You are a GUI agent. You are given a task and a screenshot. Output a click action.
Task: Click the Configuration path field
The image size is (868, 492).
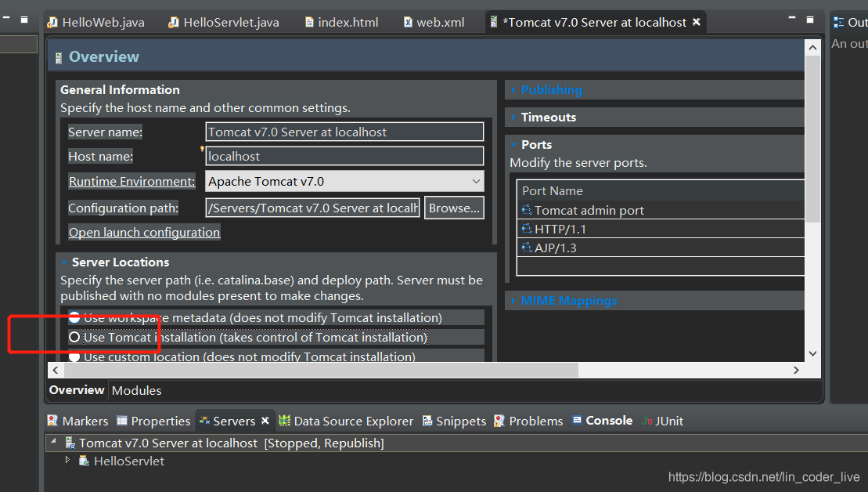pyautogui.click(x=312, y=208)
